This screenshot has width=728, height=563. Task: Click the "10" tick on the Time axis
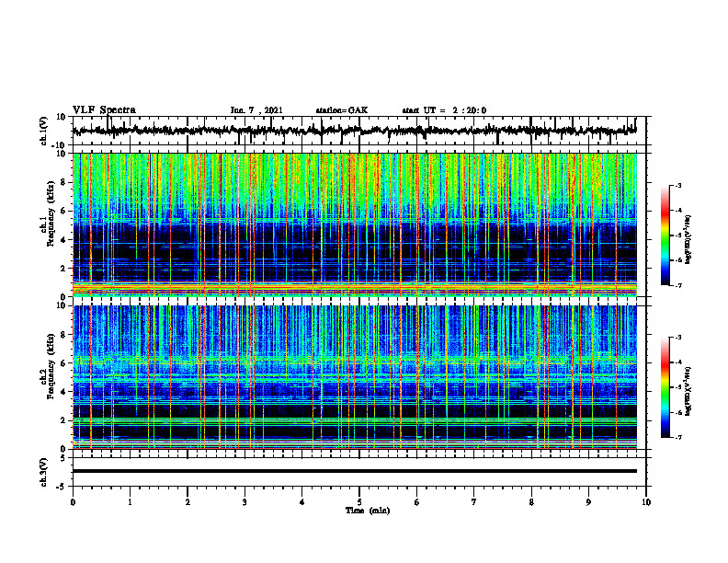[x=646, y=502]
